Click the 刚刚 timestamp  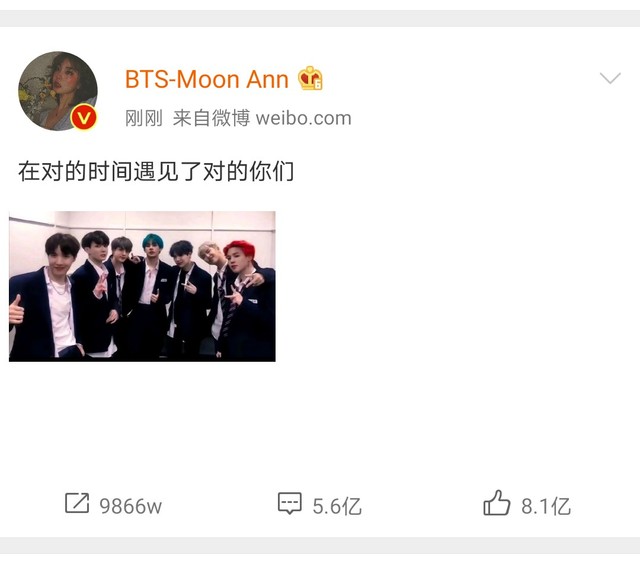pyautogui.click(x=144, y=118)
